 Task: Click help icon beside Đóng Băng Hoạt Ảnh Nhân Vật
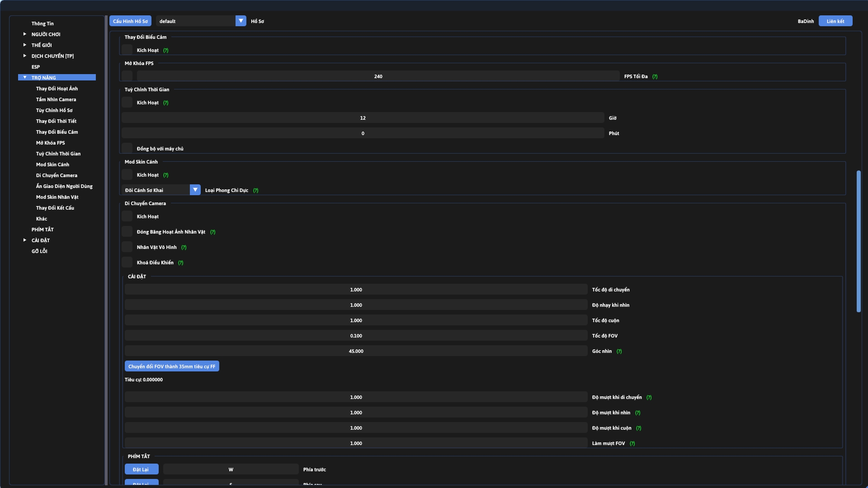pyautogui.click(x=212, y=232)
